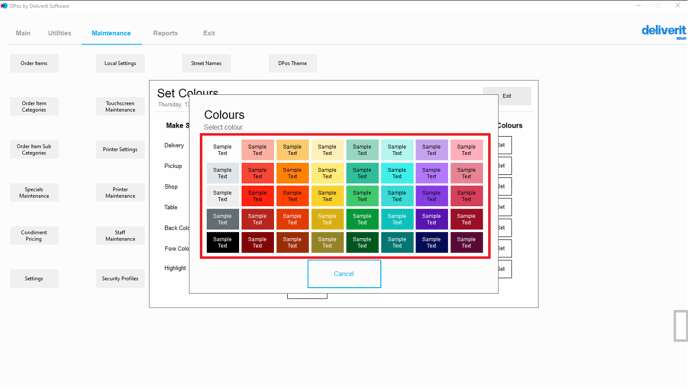688x389 pixels.
Task: Pick the dusty rose swatch in second row
Action: [x=466, y=173]
